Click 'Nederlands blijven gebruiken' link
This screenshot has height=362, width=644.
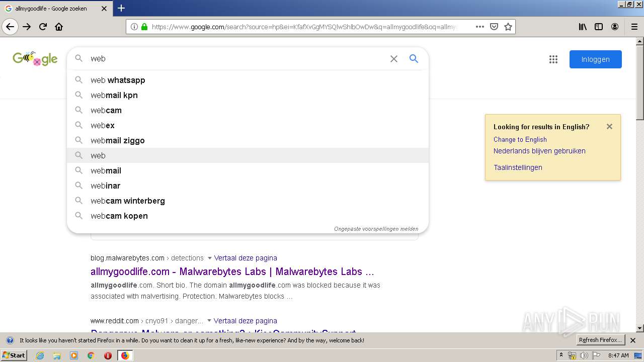click(539, 151)
